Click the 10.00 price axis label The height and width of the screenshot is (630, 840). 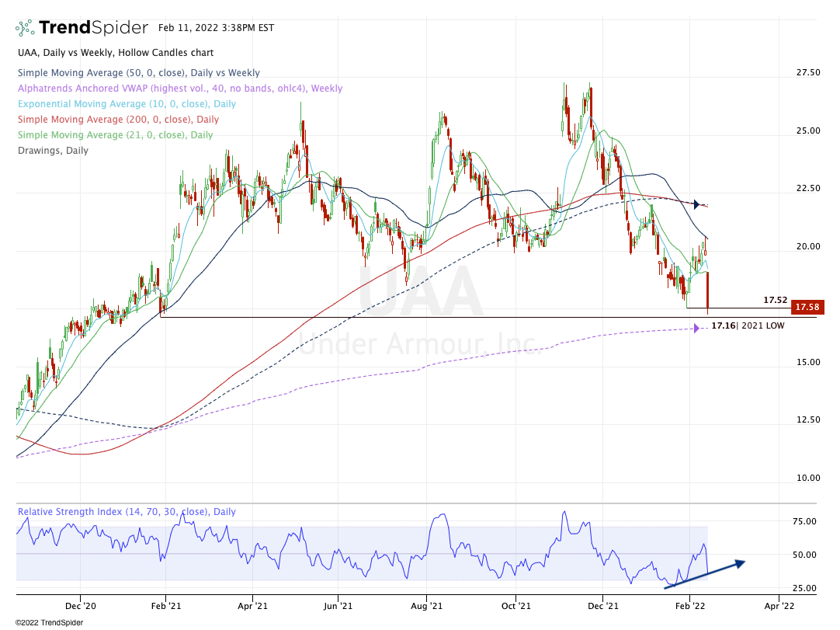(808, 478)
